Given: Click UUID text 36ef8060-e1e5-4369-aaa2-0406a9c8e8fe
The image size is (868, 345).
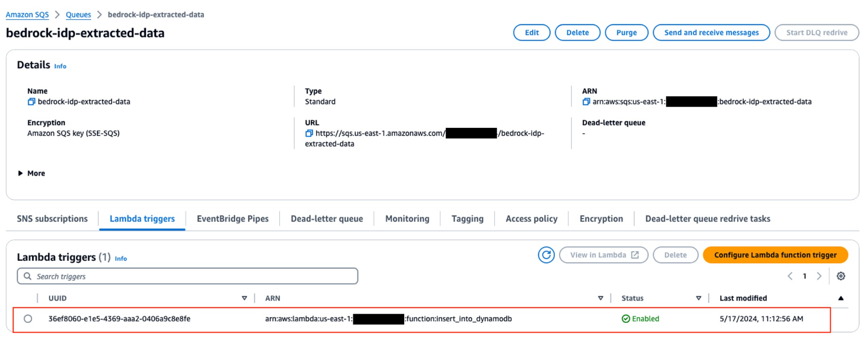Looking at the screenshot, I should click(x=119, y=319).
